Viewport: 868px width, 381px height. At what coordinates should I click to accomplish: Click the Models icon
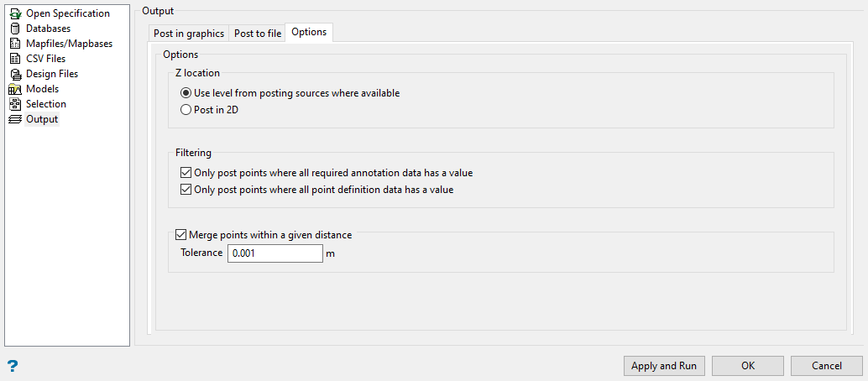point(14,89)
